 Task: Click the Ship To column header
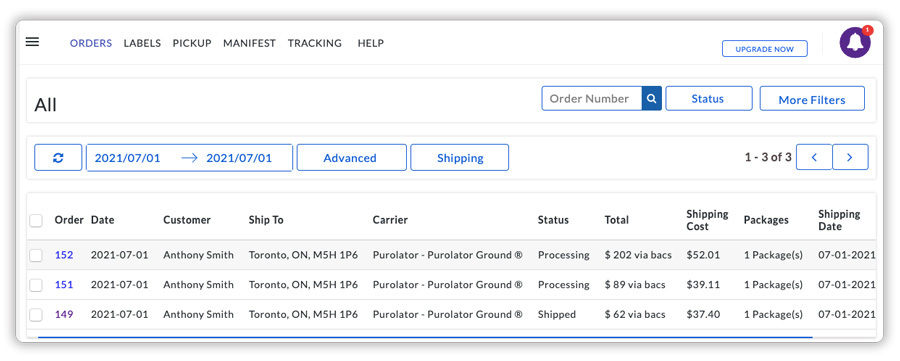[x=266, y=220]
